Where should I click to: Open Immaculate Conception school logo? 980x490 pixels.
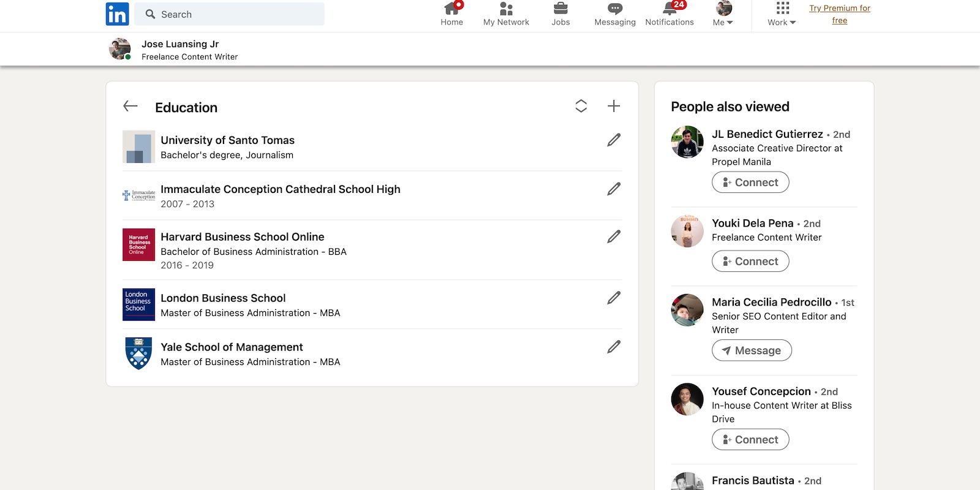[x=138, y=195]
